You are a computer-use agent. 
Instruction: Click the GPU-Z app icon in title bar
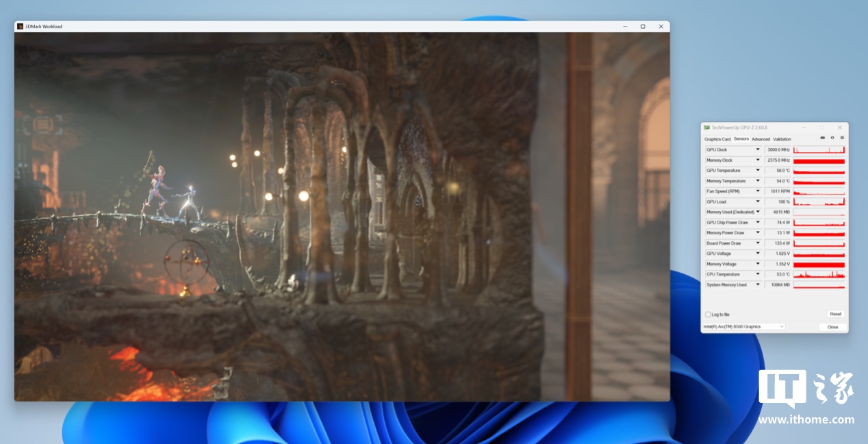coord(707,127)
